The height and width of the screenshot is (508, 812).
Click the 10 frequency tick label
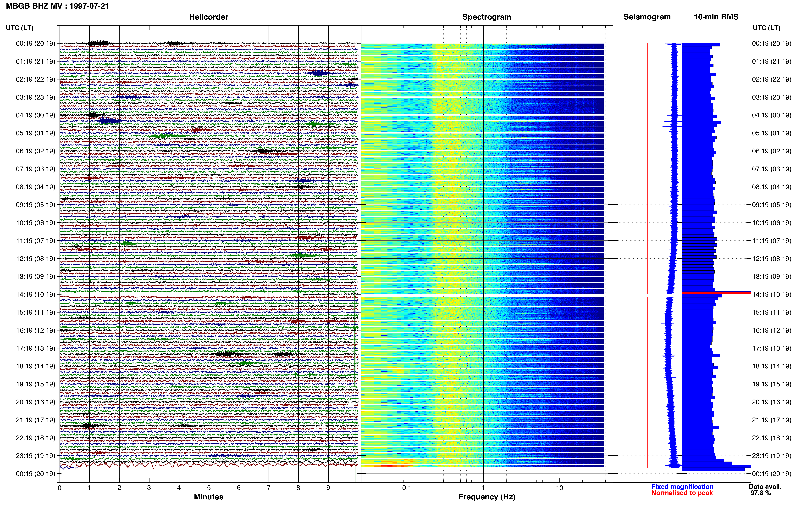coord(559,488)
